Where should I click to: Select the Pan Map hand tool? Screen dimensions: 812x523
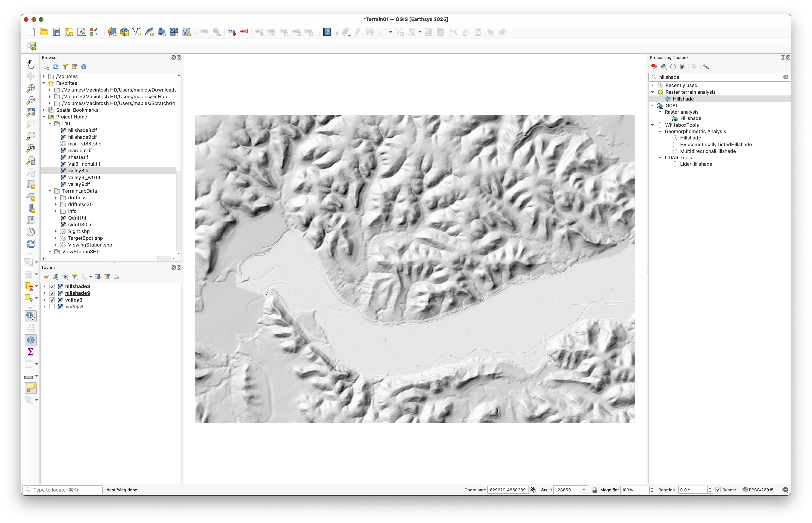[x=31, y=64]
